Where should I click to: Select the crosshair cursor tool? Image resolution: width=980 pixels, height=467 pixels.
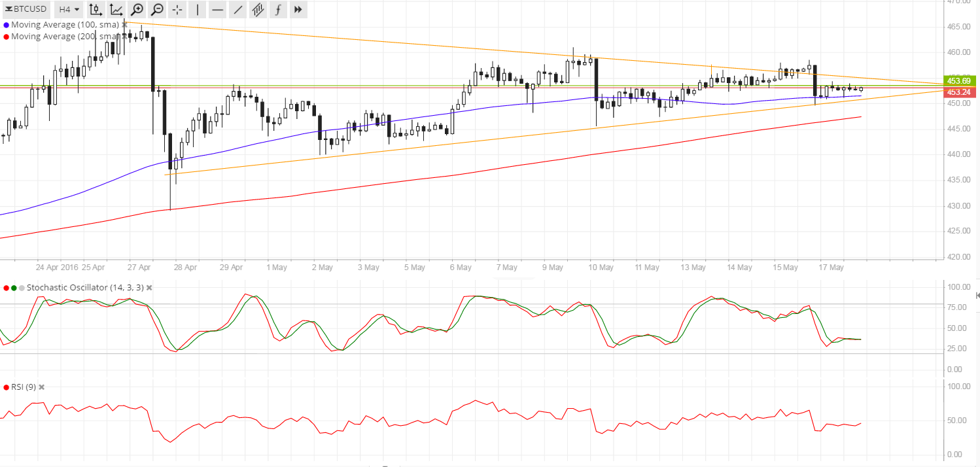coord(177,9)
